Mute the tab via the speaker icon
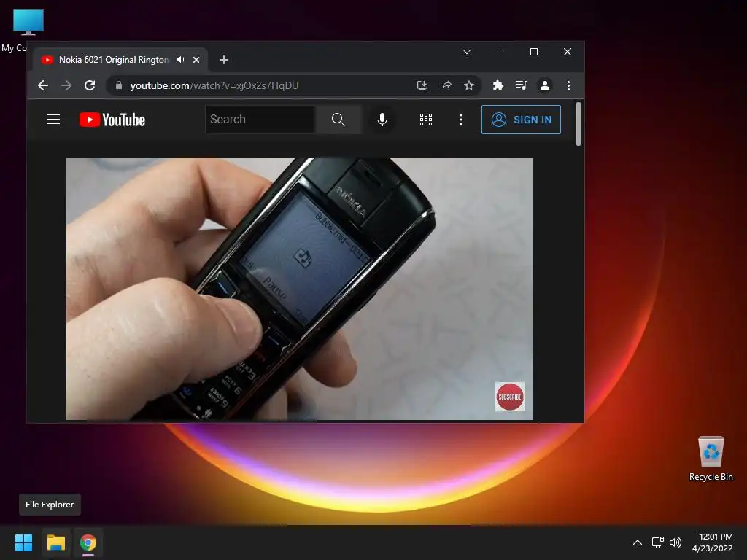The width and height of the screenshot is (747, 560). tap(181, 60)
